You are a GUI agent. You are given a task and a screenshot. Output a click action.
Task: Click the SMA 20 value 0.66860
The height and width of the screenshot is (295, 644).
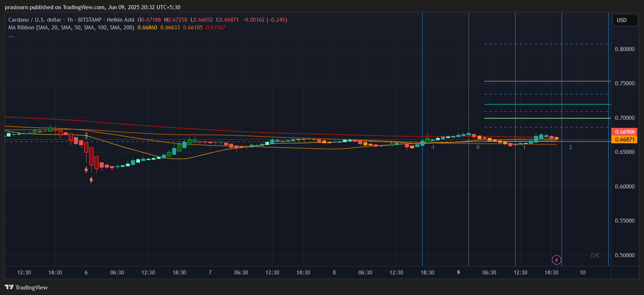[x=147, y=28]
